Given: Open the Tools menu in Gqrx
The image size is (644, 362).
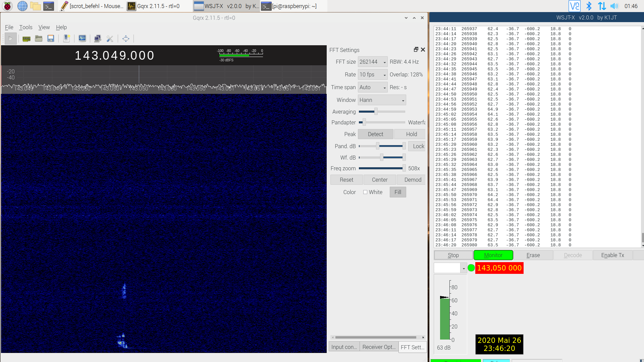Looking at the screenshot, I should pos(26,27).
